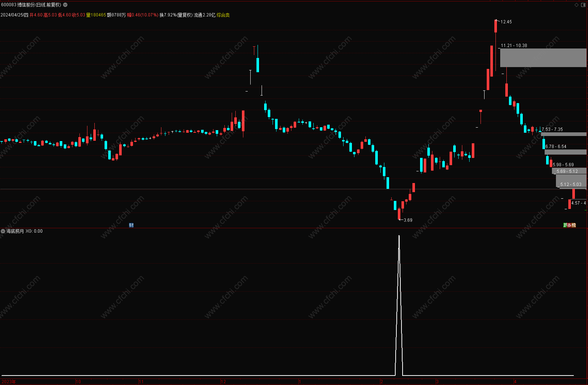Click the date 2024/04/25/四 text
The width and height of the screenshot is (588, 385).
(14, 15)
